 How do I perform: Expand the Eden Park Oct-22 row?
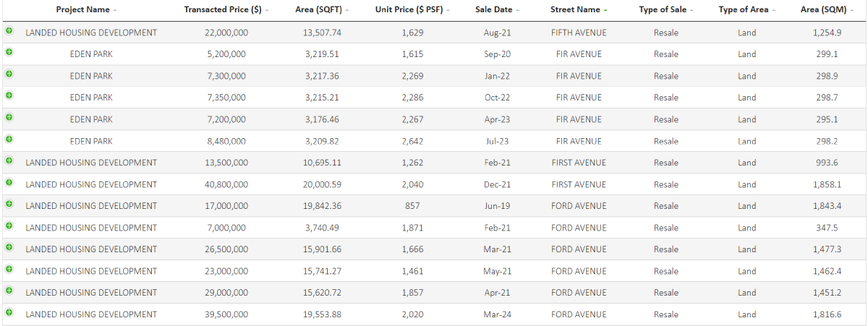[9, 95]
